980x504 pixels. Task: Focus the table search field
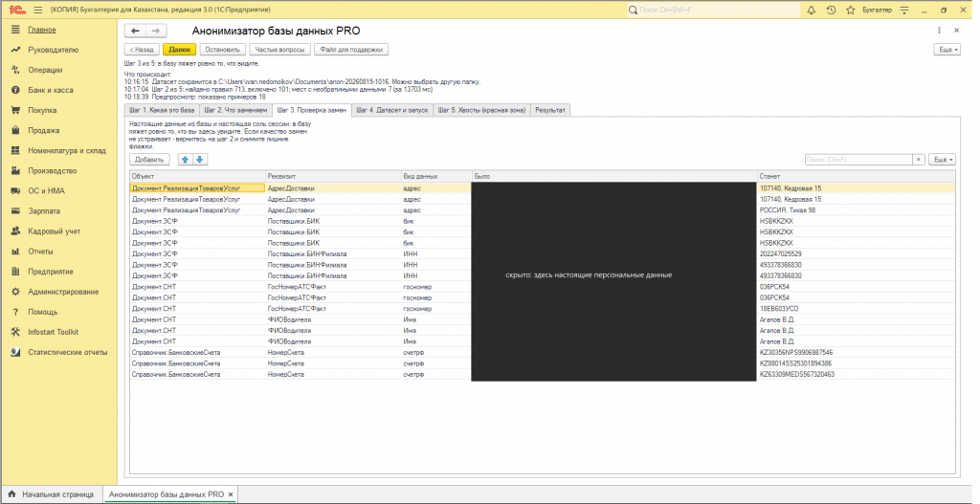858,160
